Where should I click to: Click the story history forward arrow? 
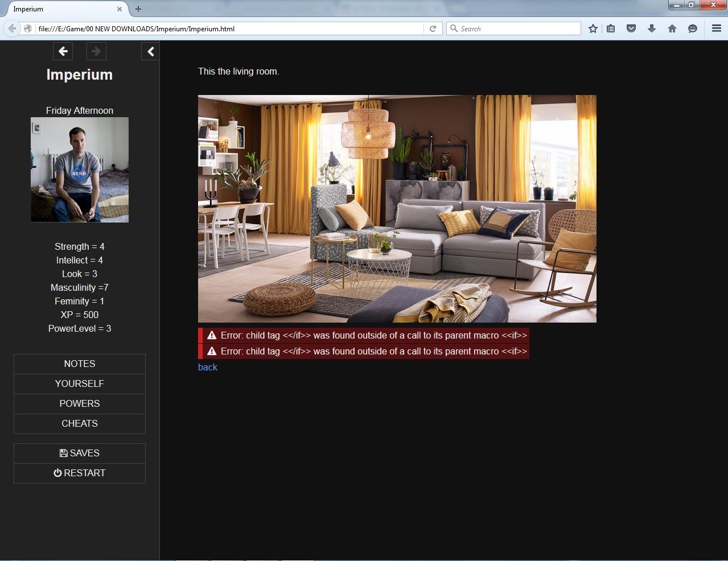[96, 52]
